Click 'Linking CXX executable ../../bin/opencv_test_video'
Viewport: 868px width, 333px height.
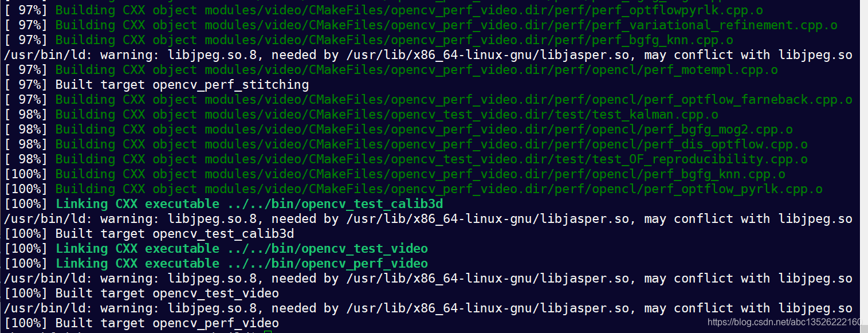pyautogui.click(x=242, y=248)
